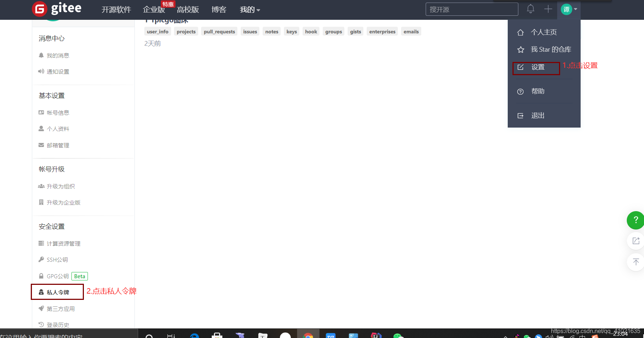This screenshot has height=338, width=644.
Task: Click the pull_requests scope tag
Action: point(219,32)
